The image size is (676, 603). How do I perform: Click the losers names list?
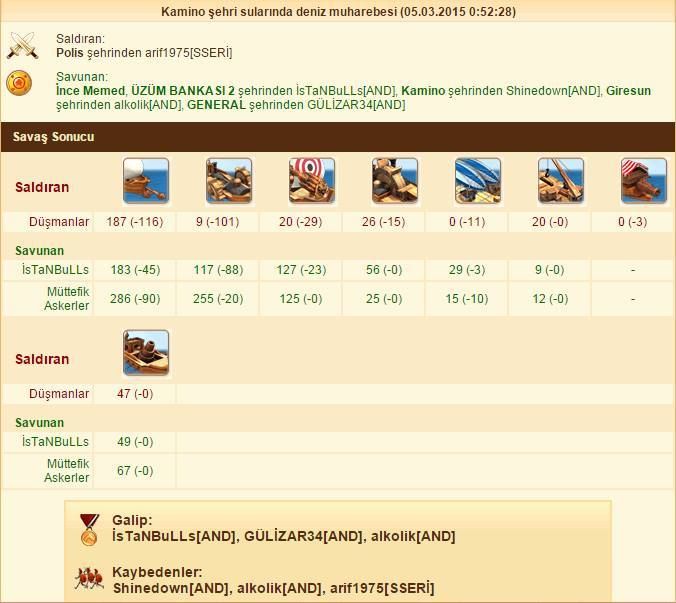[274, 588]
